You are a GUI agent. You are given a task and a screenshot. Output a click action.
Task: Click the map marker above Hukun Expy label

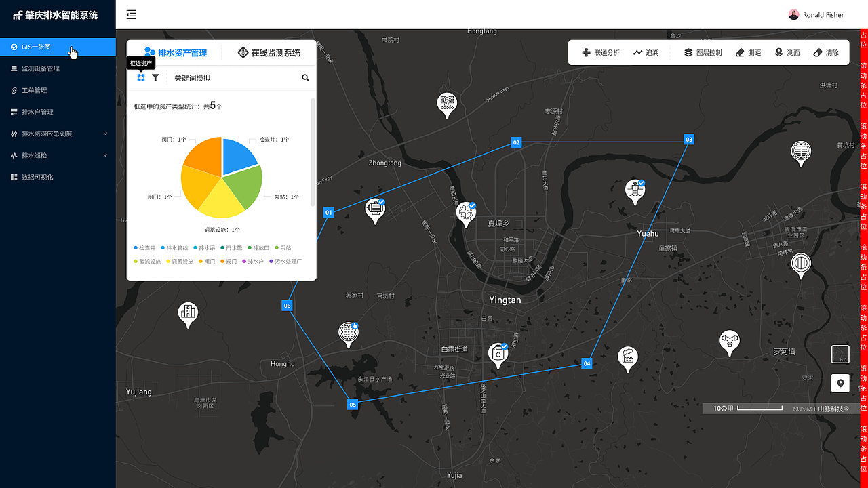pyautogui.click(x=447, y=105)
